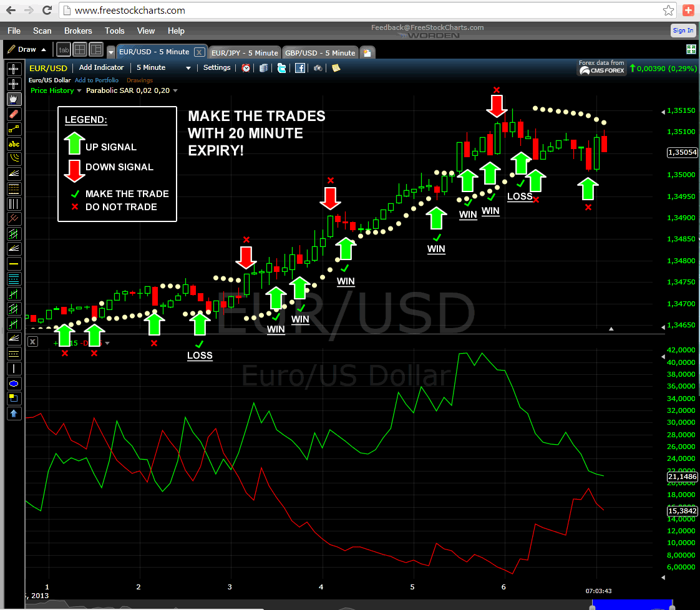Reload the page with refresh icon

[x=47, y=10]
